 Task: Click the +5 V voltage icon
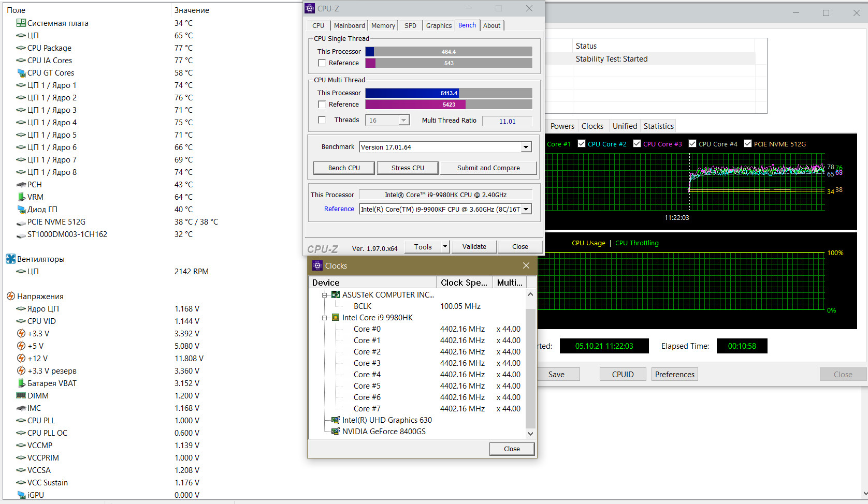[21, 346]
